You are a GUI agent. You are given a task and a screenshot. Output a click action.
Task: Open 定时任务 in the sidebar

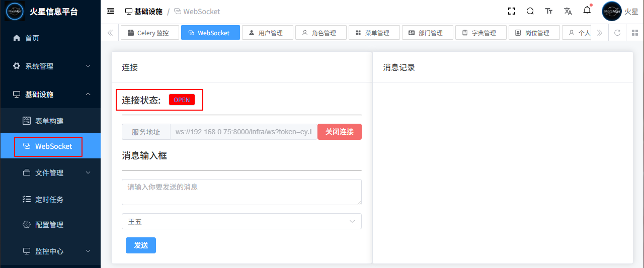tap(49, 199)
